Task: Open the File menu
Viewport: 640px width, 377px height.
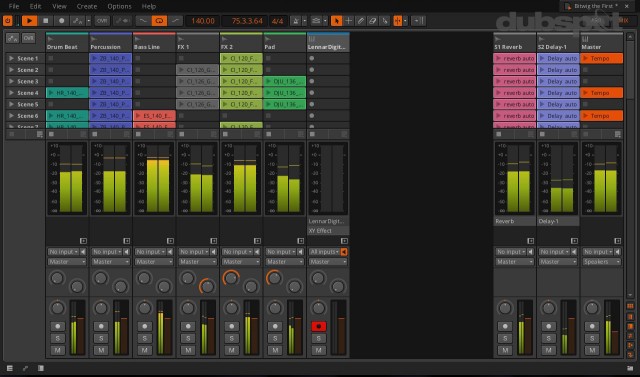Action: [x=14, y=6]
